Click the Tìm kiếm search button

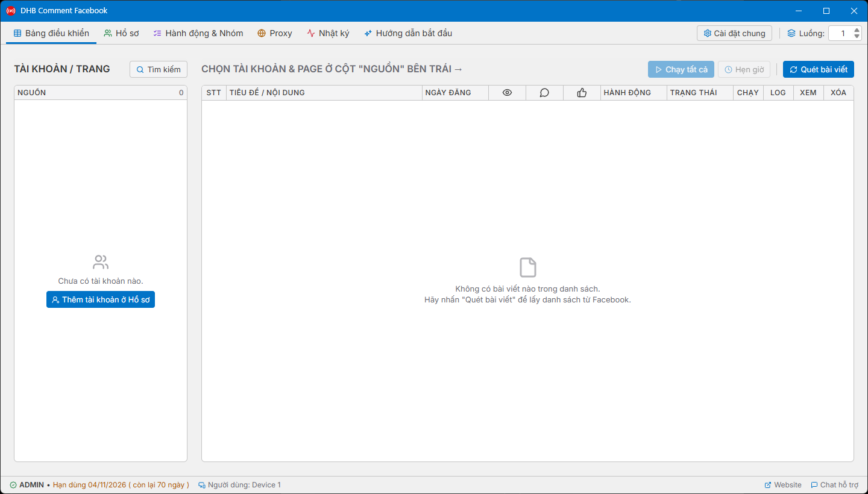tap(159, 69)
